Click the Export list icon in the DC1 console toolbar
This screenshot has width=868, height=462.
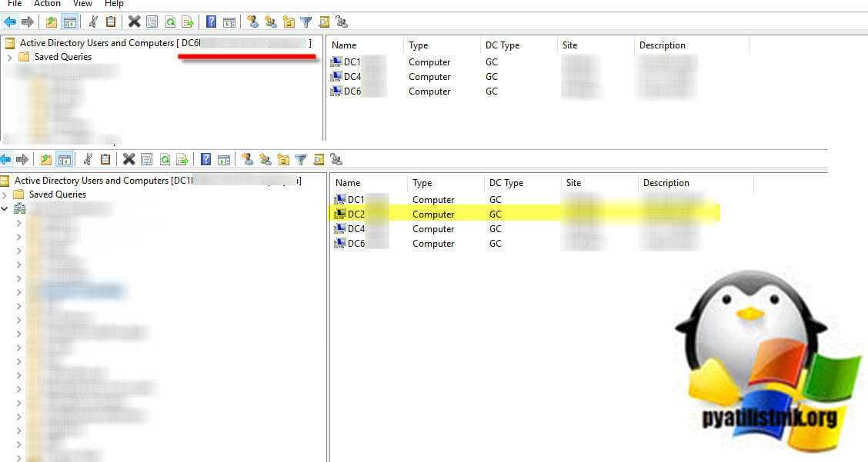[x=182, y=159]
